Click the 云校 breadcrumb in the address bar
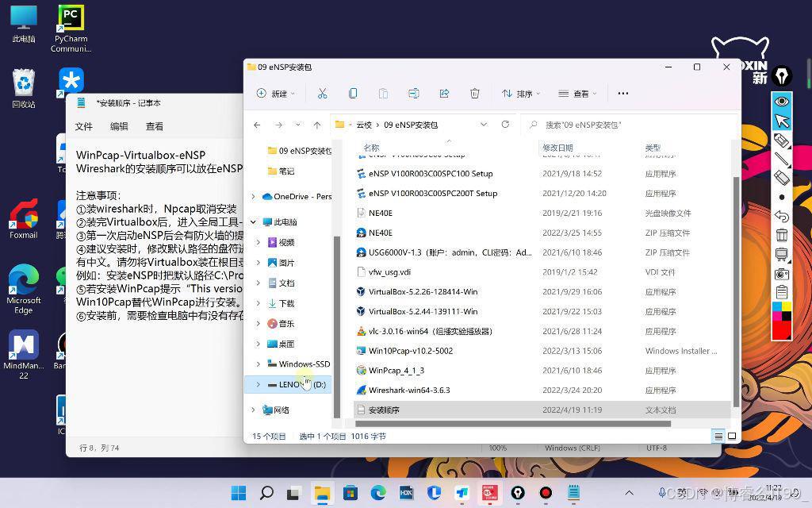 click(x=364, y=125)
